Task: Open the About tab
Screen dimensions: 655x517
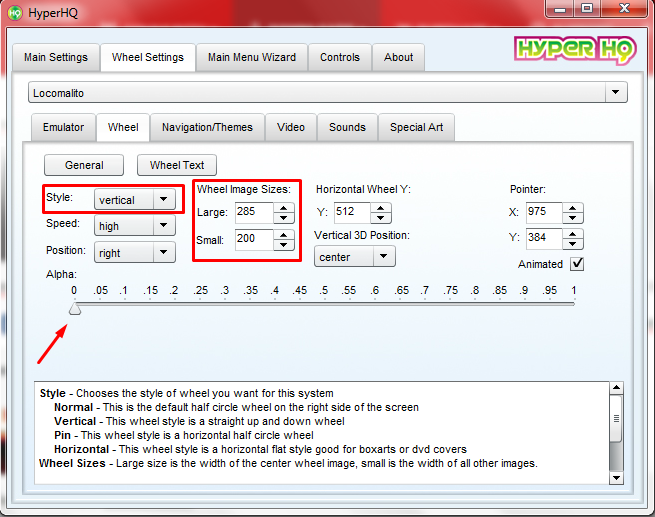Action: [399, 57]
